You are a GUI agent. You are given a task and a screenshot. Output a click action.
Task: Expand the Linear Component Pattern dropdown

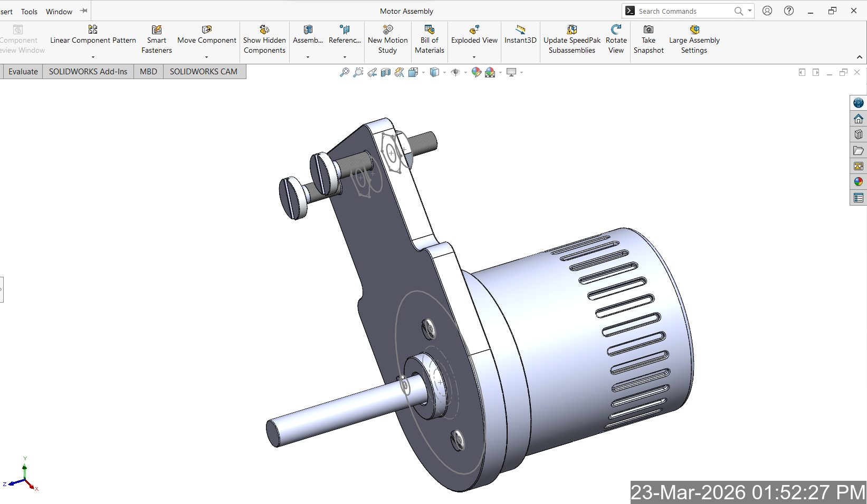pyautogui.click(x=93, y=57)
